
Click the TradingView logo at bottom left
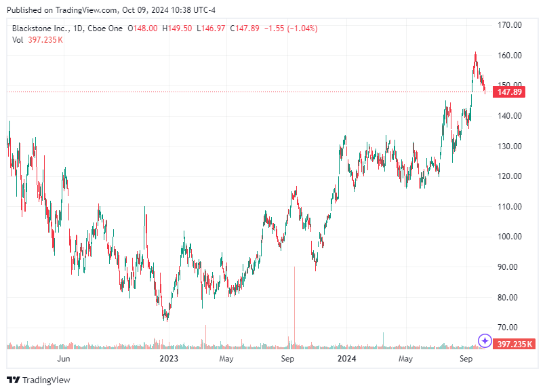click(39, 380)
